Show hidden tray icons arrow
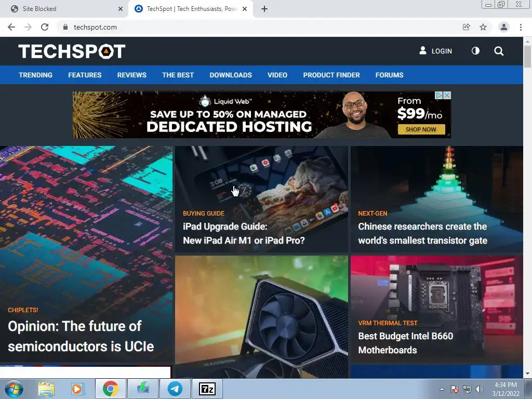 (x=442, y=389)
